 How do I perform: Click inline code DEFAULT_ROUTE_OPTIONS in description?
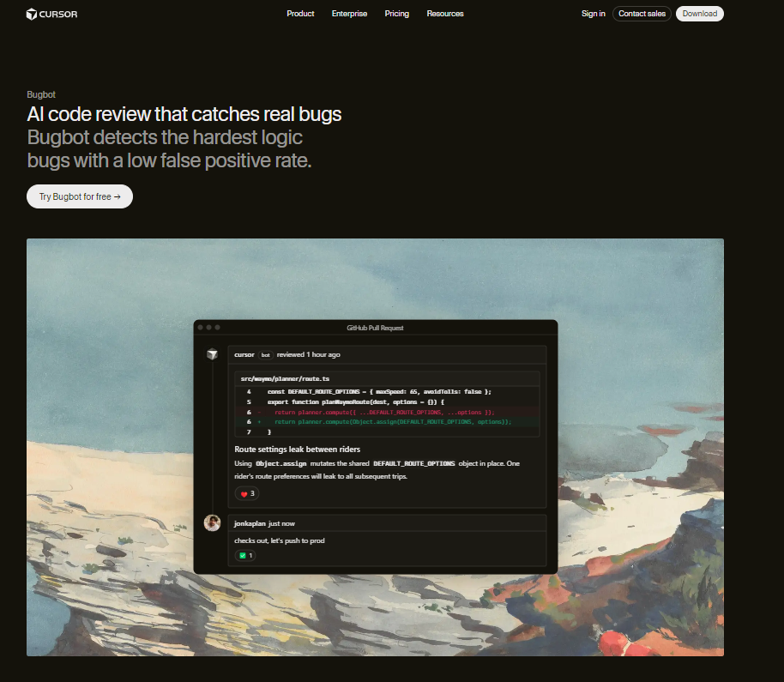[x=413, y=463]
